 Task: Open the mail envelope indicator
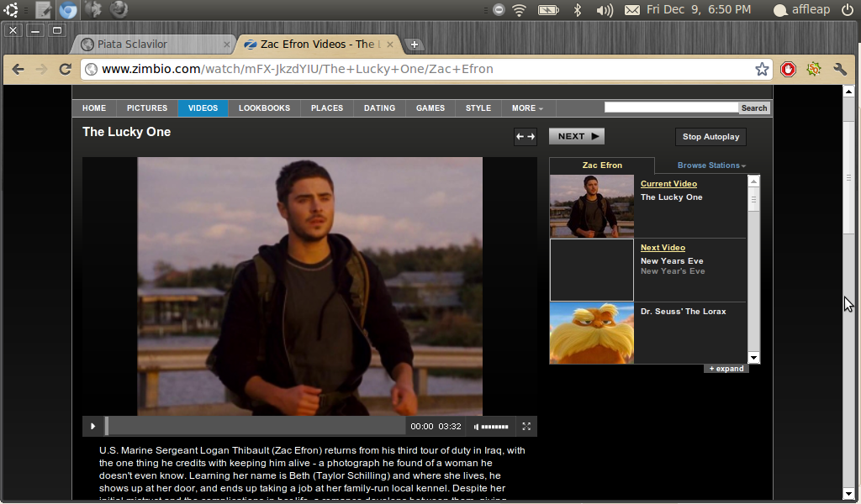click(632, 10)
